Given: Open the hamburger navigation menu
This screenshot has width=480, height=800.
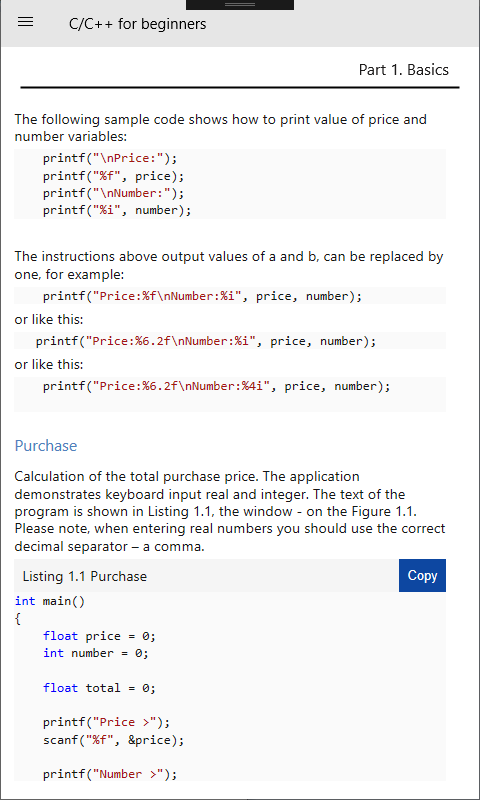Looking at the screenshot, I should point(26,22).
